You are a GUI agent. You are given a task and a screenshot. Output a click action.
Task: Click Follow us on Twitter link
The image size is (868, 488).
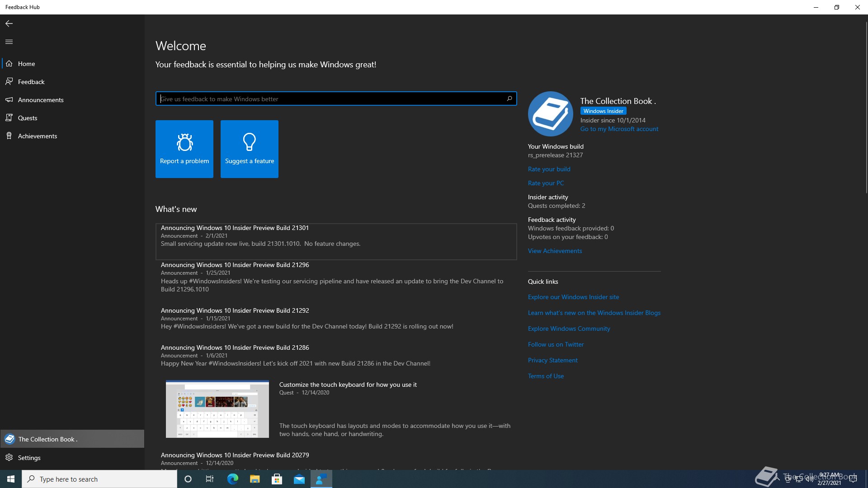click(x=556, y=344)
